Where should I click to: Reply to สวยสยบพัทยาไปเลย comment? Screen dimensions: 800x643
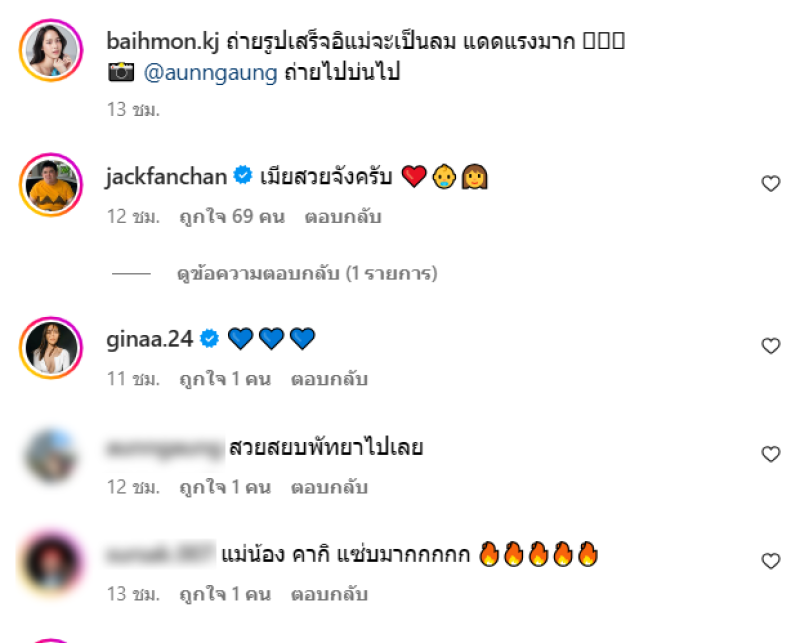(329, 487)
